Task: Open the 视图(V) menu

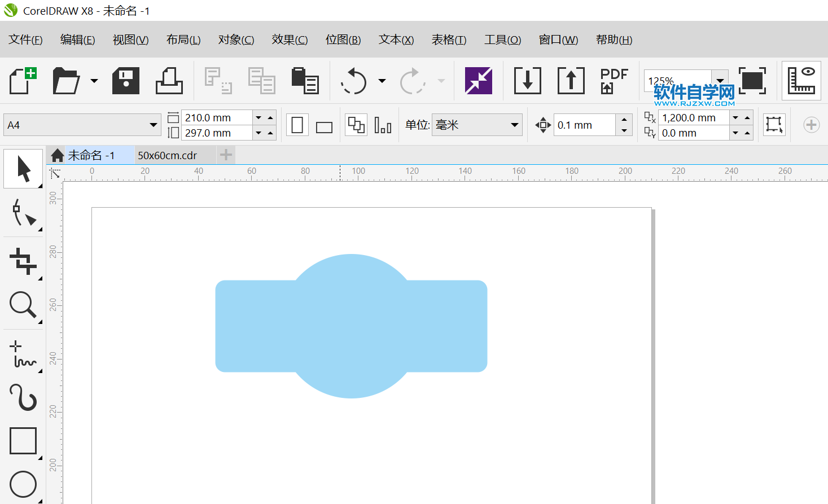Action: point(130,40)
